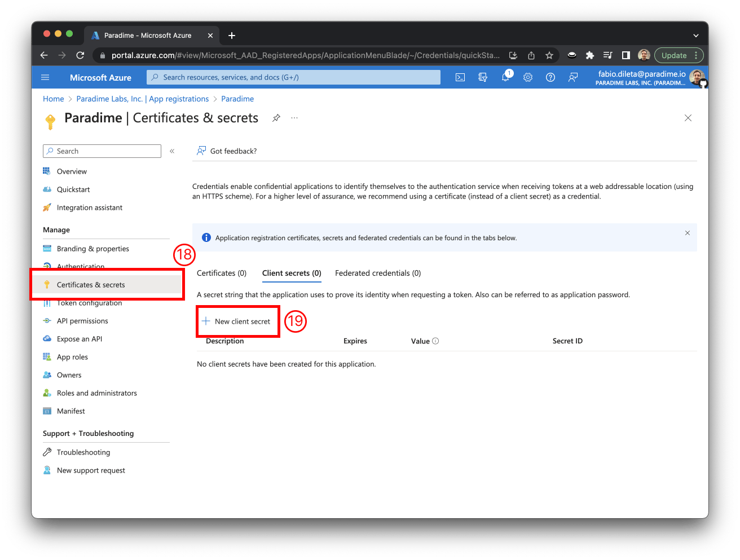The height and width of the screenshot is (560, 740).
Task: Click the fabio.dileta account avatar
Action: tap(697, 77)
